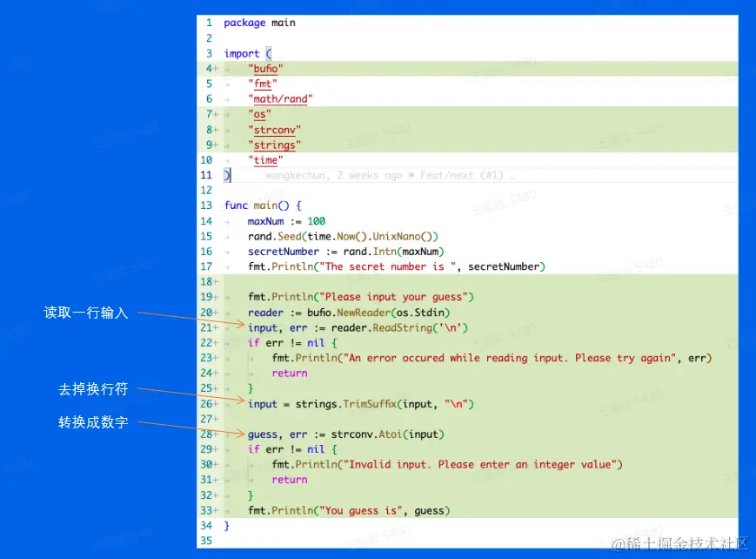Click the closing brace on line 34

(226, 526)
